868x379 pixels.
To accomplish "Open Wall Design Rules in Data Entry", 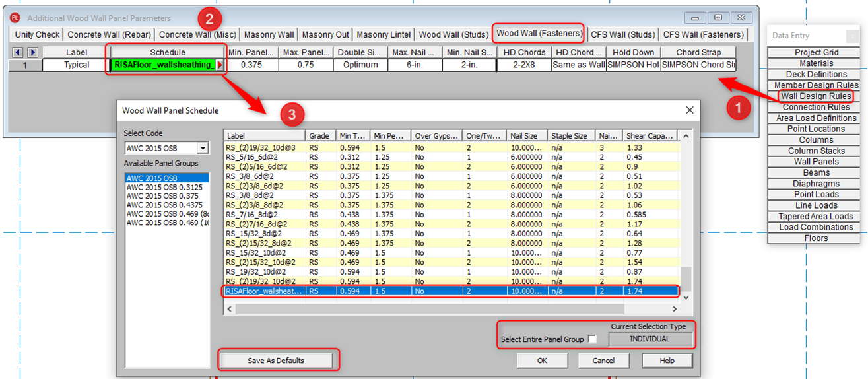I will point(816,96).
